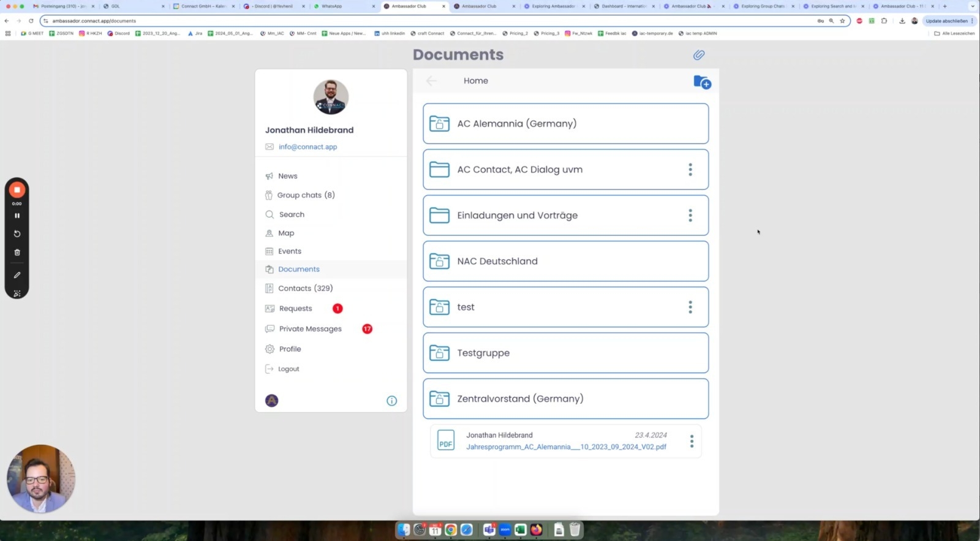The width and height of the screenshot is (980, 541).
Task: Pause the screen recording
Action: click(17, 216)
